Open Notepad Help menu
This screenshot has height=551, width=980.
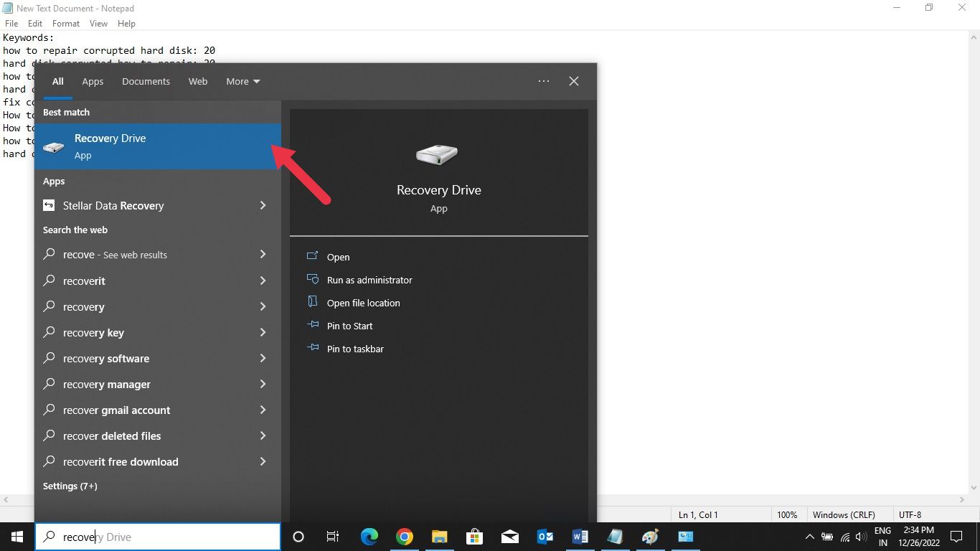point(126,24)
